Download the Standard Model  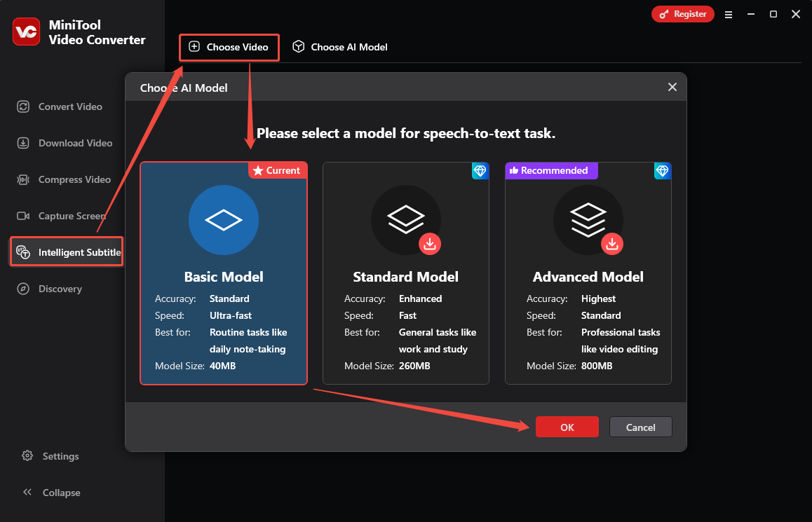[430, 244]
